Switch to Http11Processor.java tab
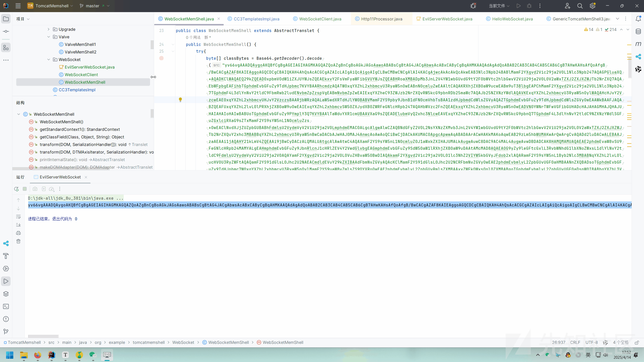 pyautogui.click(x=381, y=19)
